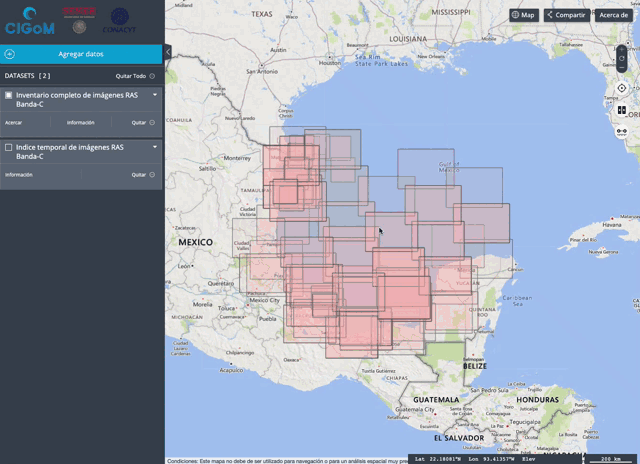Click the zoom out minus icon
Image resolution: width=640 pixels, height=464 pixels.
tap(622, 69)
